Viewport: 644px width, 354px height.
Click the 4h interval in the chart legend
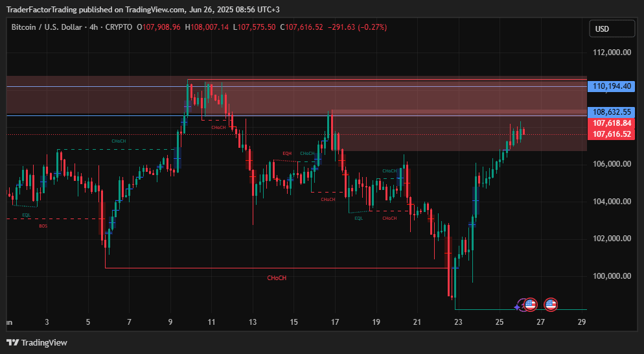[x=94, y=27]
